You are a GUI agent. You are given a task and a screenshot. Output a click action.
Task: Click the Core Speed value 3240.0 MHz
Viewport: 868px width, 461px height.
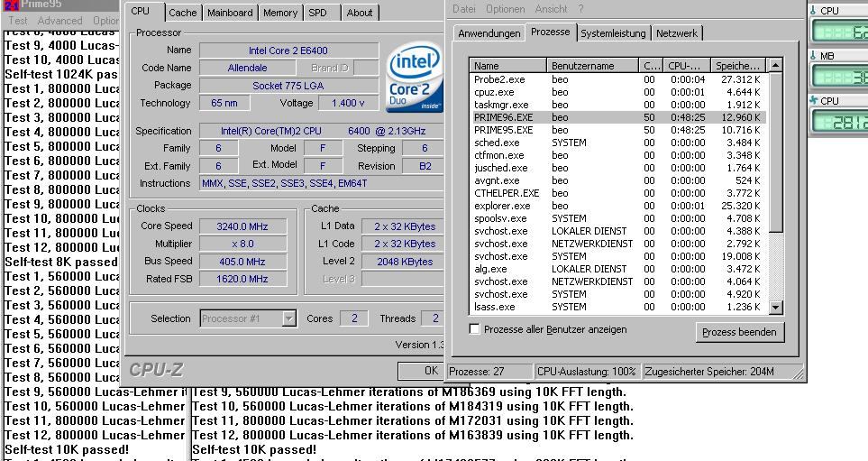tap(242, 226)
